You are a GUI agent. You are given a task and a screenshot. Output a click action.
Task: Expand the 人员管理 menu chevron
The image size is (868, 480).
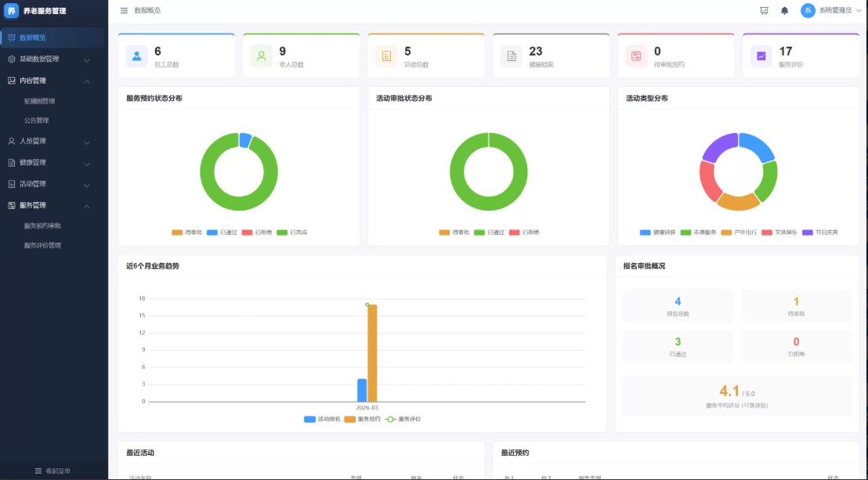(87, 143)
